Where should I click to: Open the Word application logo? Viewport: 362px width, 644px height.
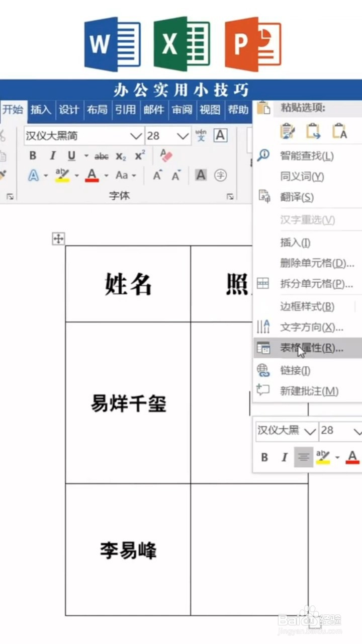(x=112, y=44)
